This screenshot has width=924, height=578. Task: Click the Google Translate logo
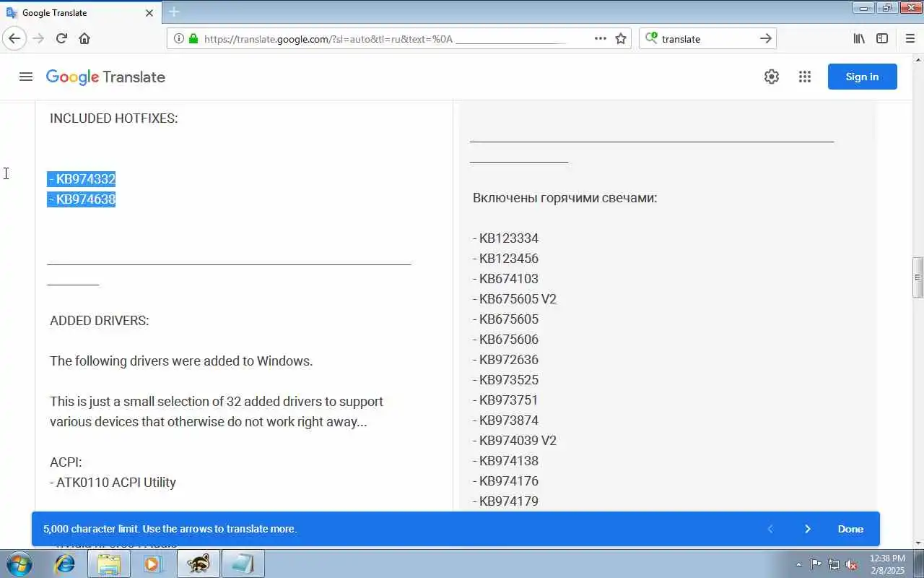(105, 77)
